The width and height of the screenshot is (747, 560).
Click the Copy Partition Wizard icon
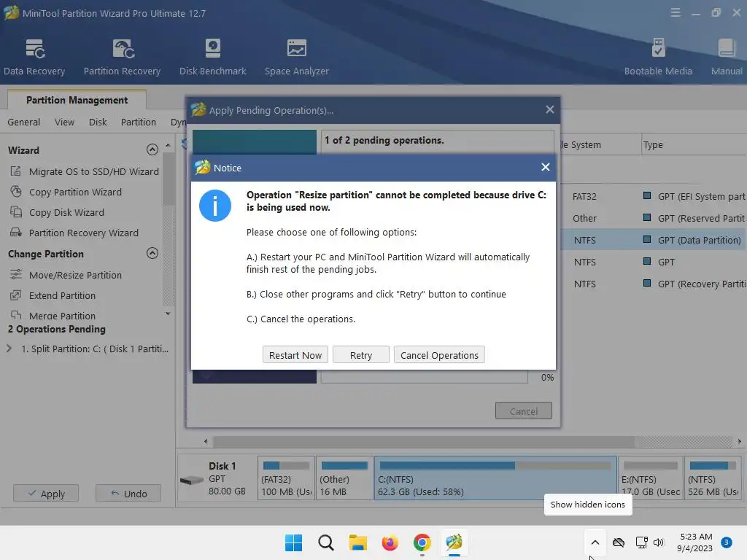click(x=16, y=192)
